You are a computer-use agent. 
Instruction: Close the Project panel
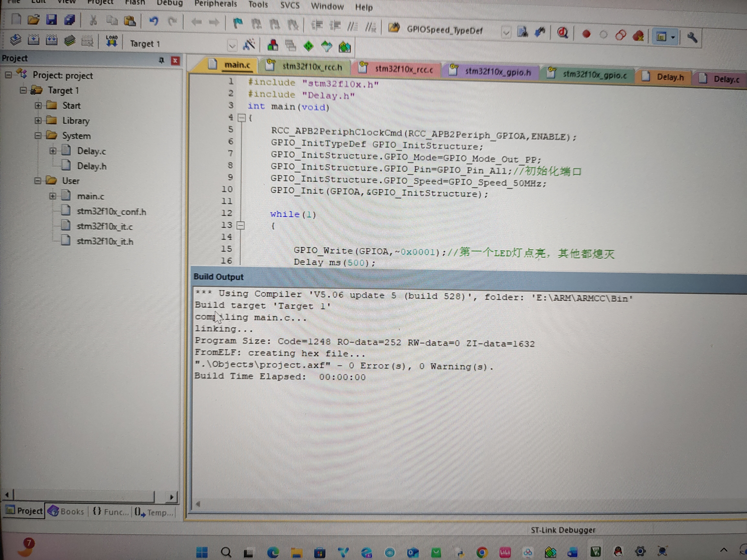pos(175,61)
